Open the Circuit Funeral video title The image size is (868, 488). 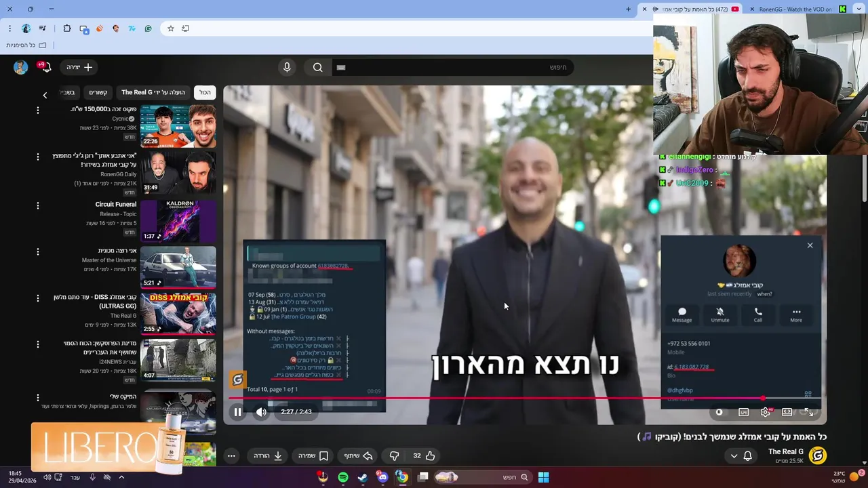point(115,204)
